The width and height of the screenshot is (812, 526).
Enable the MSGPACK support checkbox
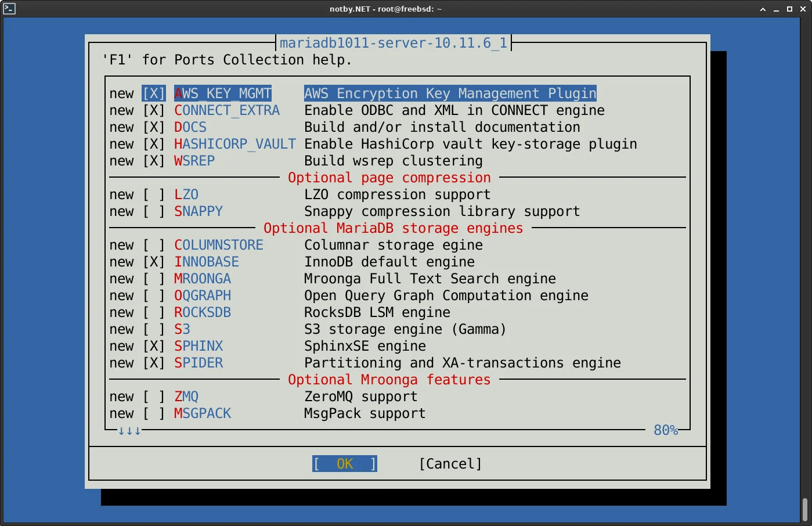pos(154,413)
